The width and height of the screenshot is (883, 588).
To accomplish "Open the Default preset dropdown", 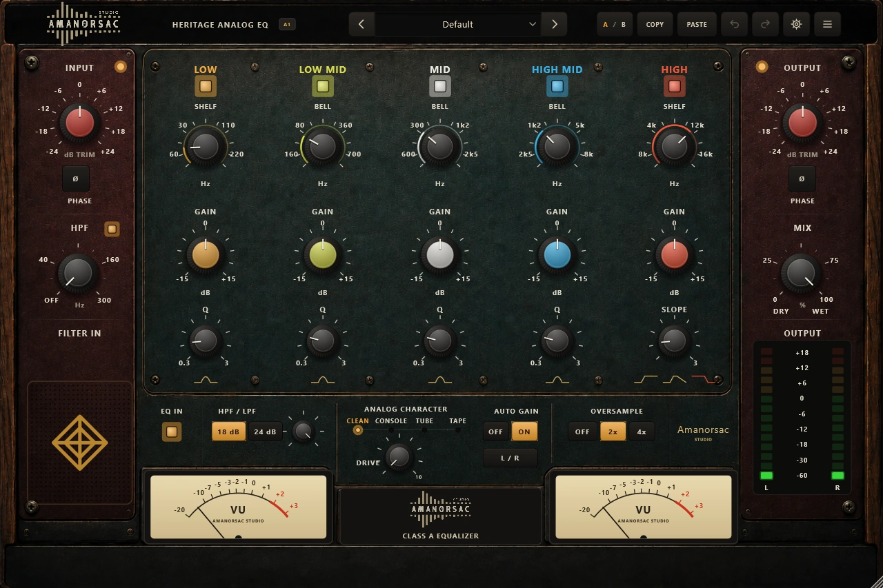I will pyautogui.click(x=458, y=24).
